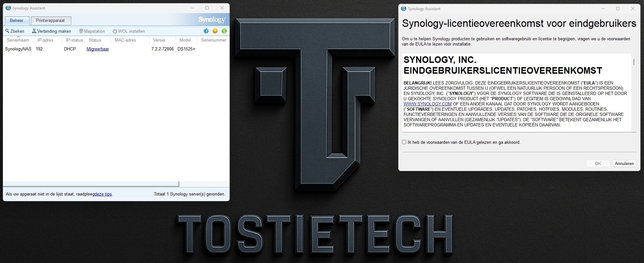Click the DHCP value in the server row

(x=70, y=49)
